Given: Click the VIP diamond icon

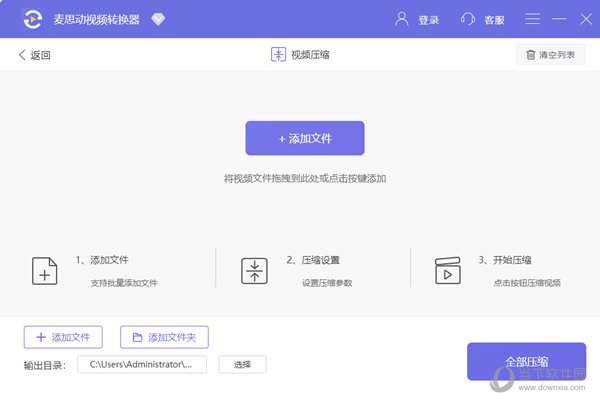Looking at the screenshot, I should coord(158,19).
